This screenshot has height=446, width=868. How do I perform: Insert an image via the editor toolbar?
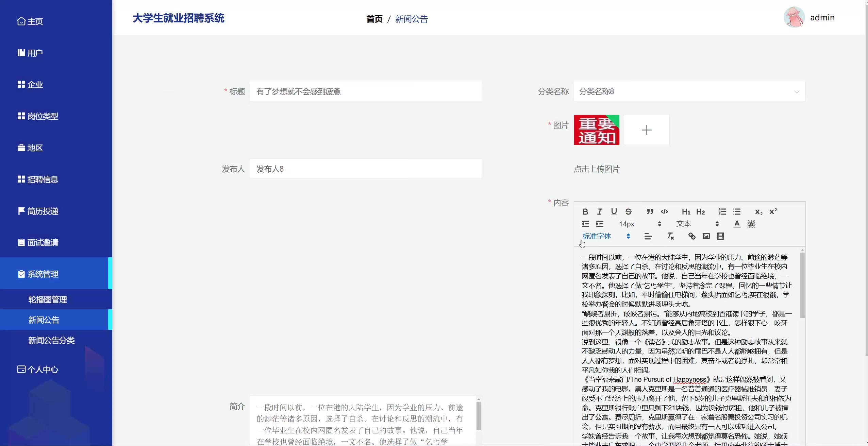(x=706, y=236)
